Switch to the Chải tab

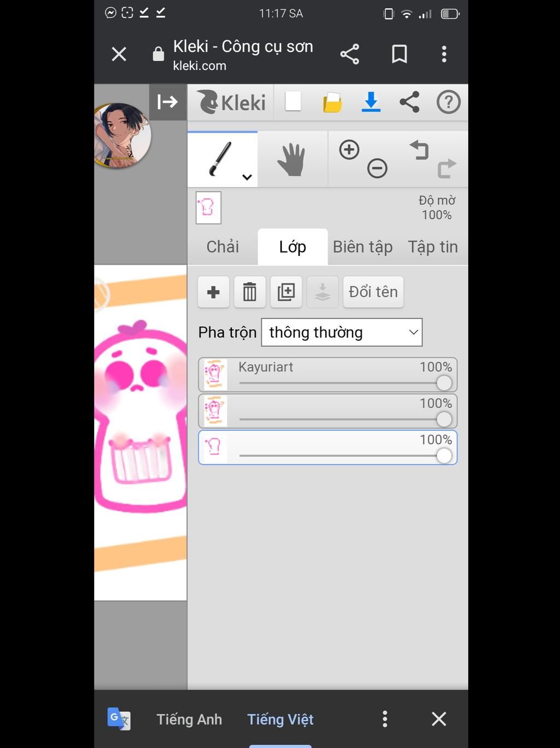pos(223,247)
